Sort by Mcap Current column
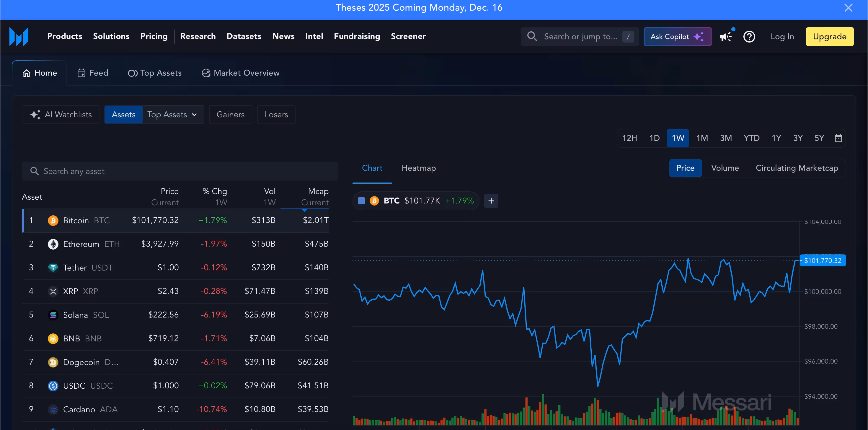 314,197
